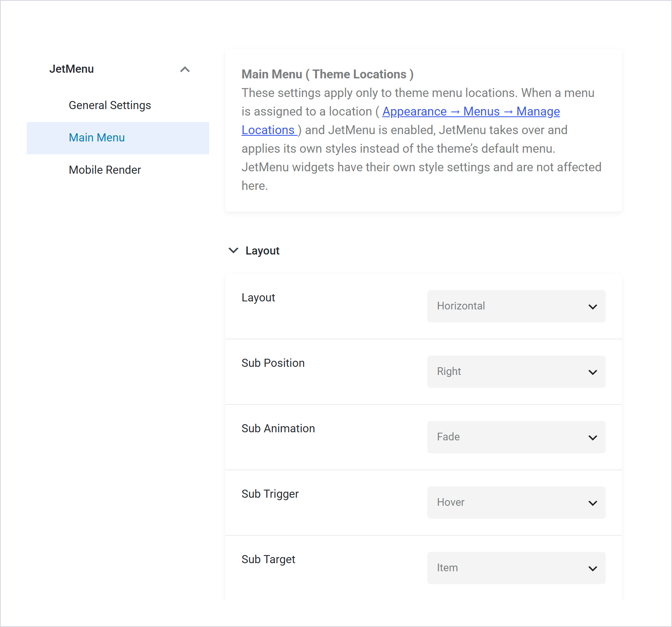
Task: Click the Sub Position setting label
Action: pyautogui.click(x=273, y=363)
